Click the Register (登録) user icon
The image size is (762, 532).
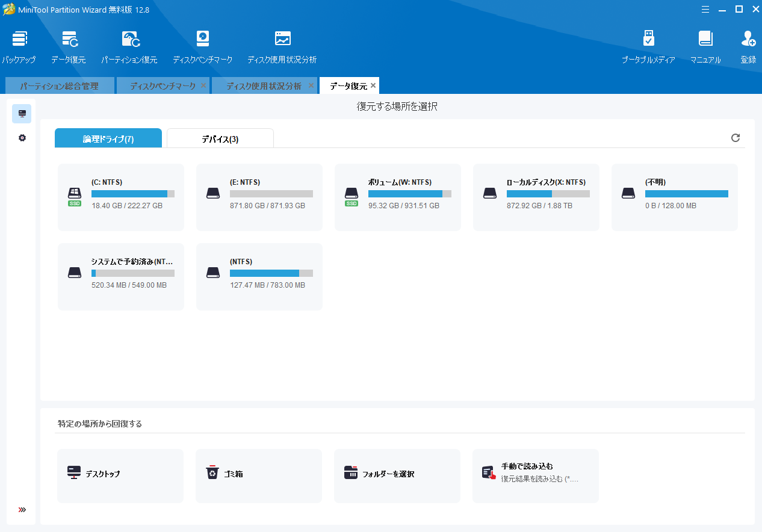[748, 46]
